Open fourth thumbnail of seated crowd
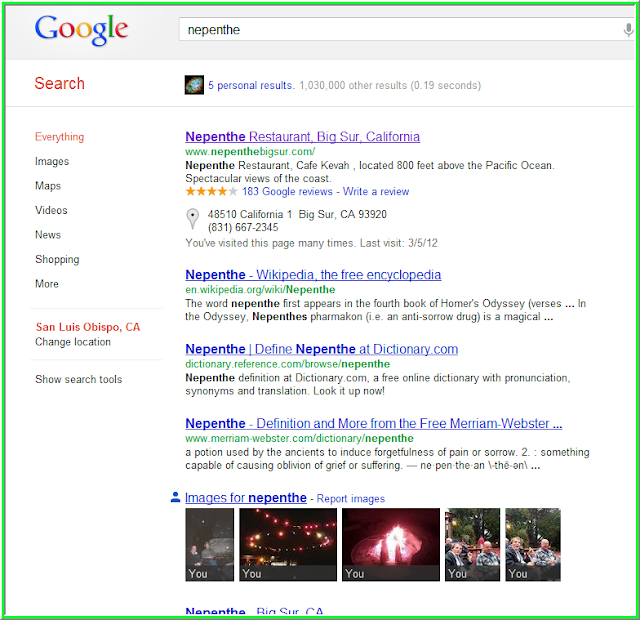 (472, 544)
